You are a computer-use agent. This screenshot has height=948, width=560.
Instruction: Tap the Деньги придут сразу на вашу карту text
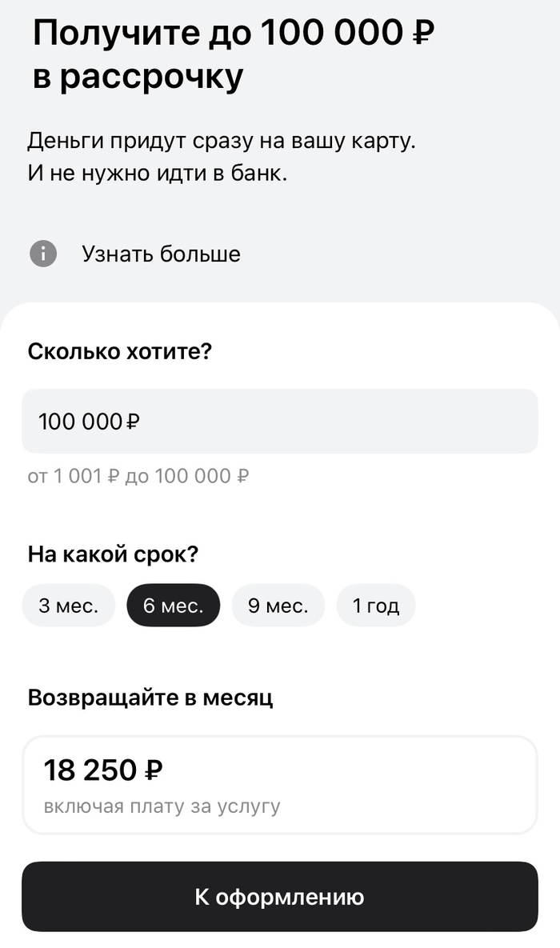(222, 142)
